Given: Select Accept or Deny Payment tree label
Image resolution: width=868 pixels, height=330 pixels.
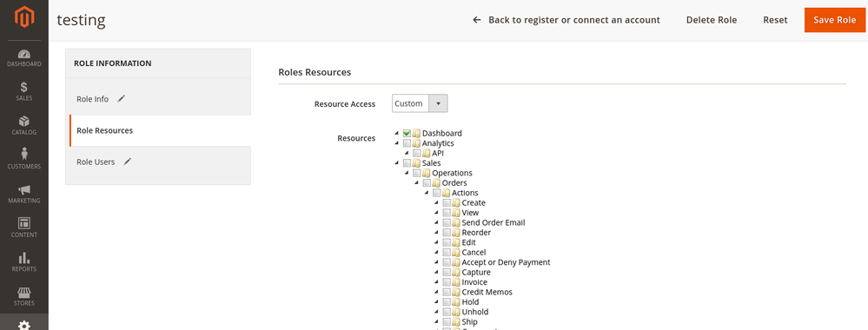Looking at the screenshot, I should click(506, 262).
